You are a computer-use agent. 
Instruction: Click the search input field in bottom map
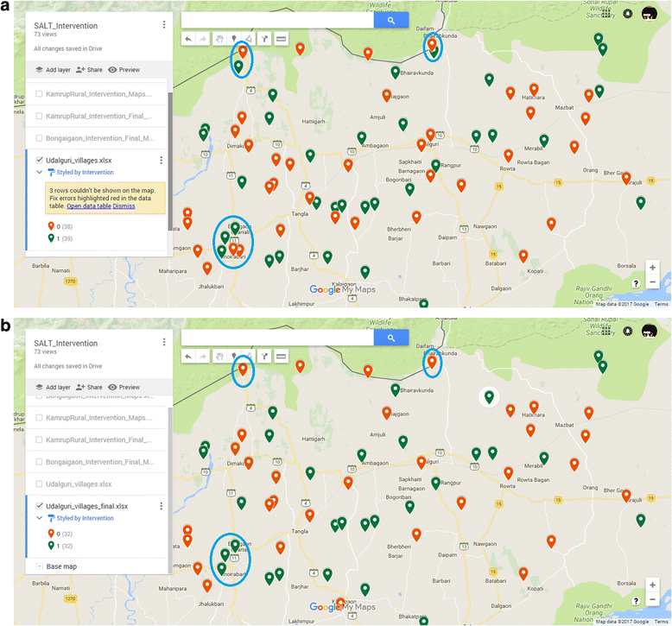point(276,338)
